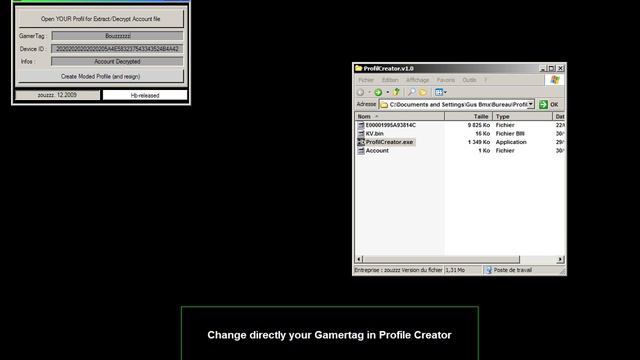Click the Back arrow in Explorer toolbar
640x360 pixels.
[360, 92]
